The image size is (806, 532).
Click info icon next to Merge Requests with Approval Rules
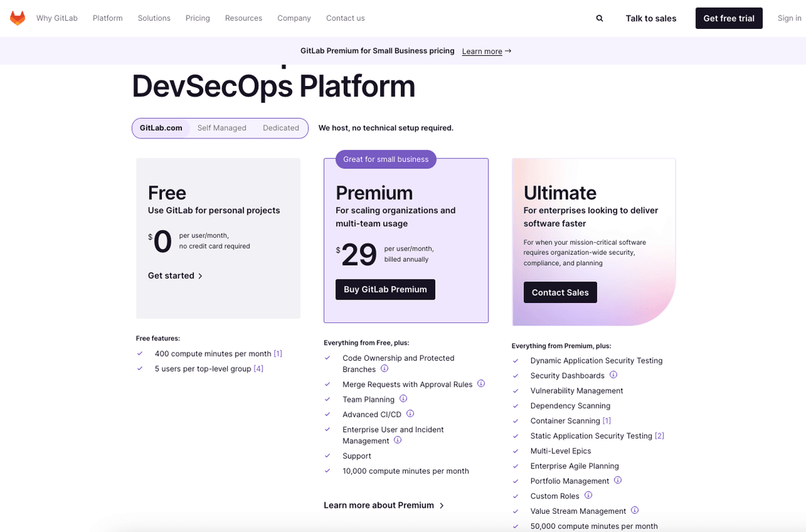tap(481, 384)
